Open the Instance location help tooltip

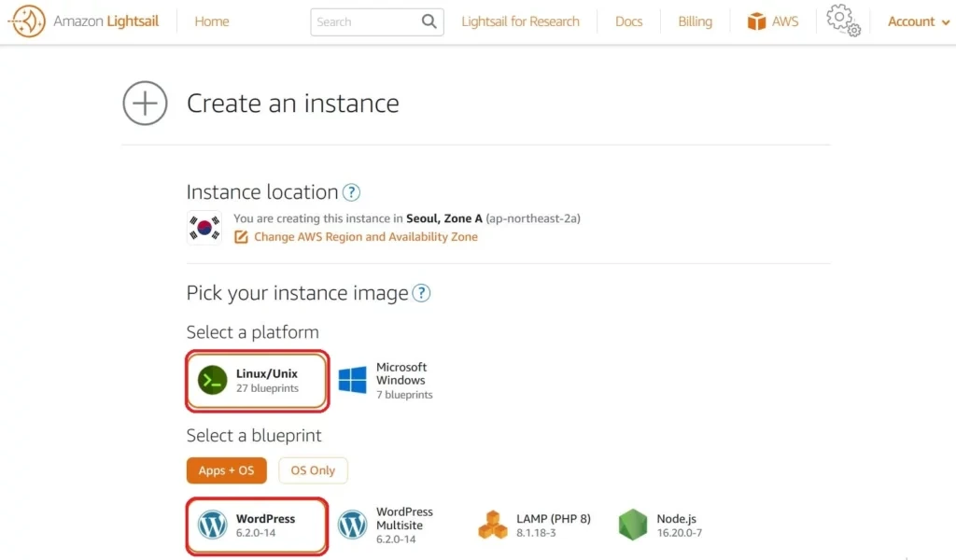point(351,191)
